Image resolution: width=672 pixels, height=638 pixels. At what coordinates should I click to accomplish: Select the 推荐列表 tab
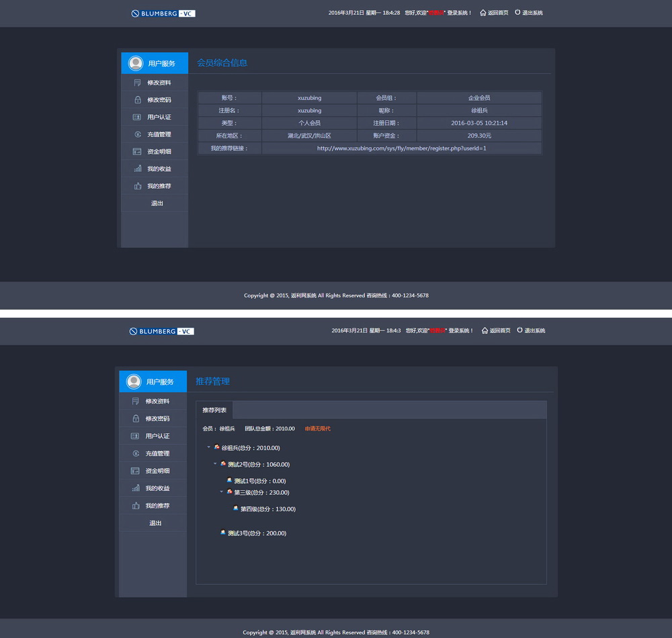pos(214,410)
